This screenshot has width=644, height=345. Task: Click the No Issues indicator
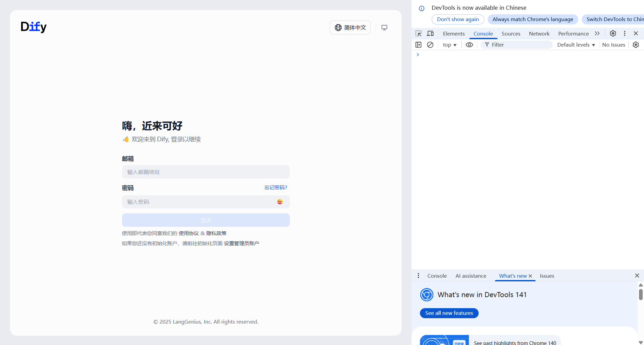613,45
